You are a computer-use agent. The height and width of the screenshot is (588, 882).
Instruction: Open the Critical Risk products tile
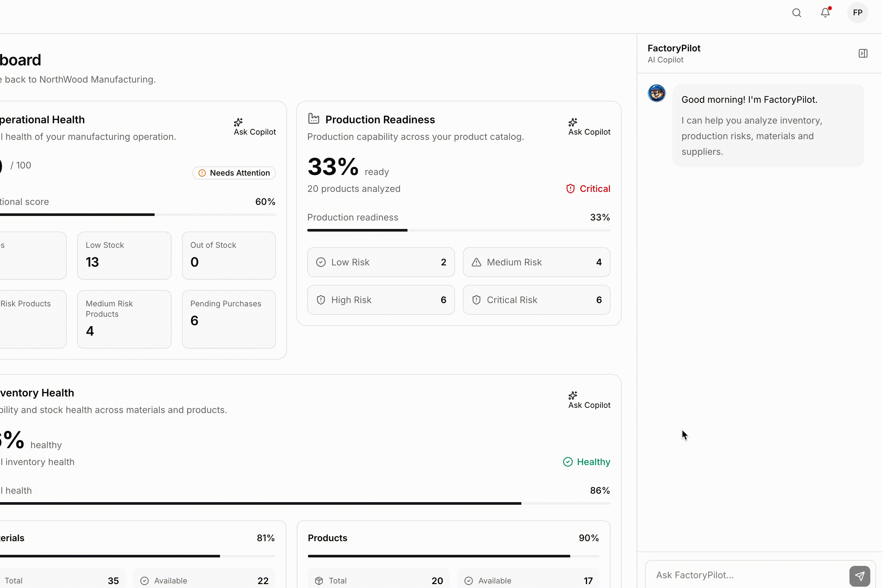tap(536, 300)
